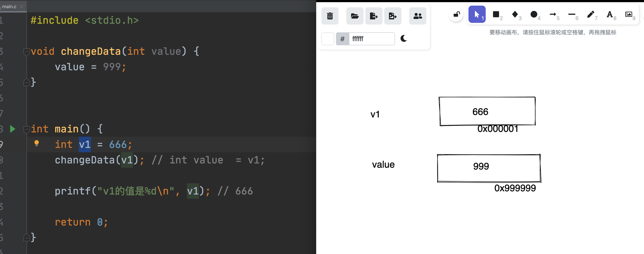Collapse the main function fold marker

(26, 129)
